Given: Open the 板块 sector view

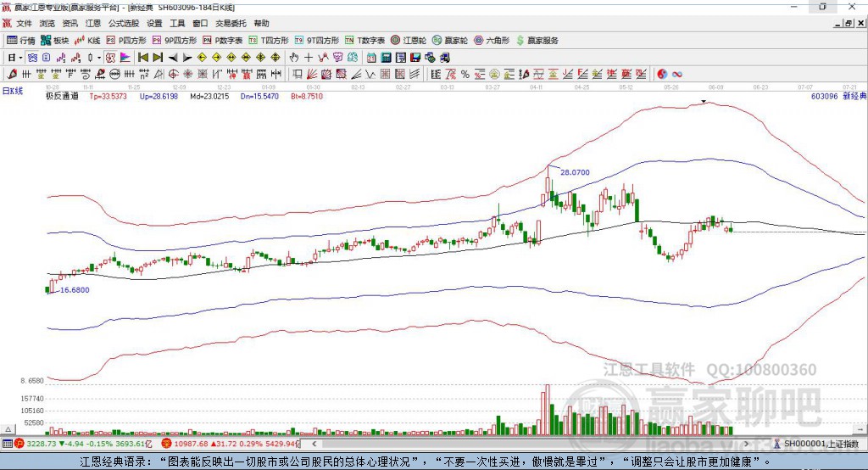Looking at the screenshot, I should pyautogui.click(x=54, y=41).
